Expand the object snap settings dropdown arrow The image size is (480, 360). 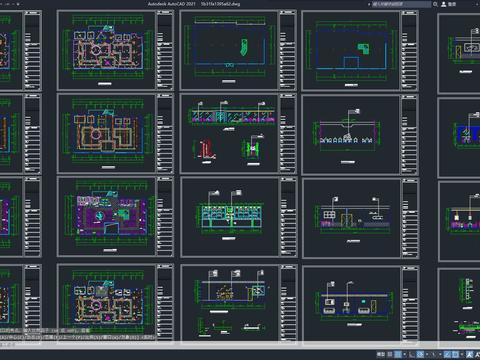click(x=462, y=354)
